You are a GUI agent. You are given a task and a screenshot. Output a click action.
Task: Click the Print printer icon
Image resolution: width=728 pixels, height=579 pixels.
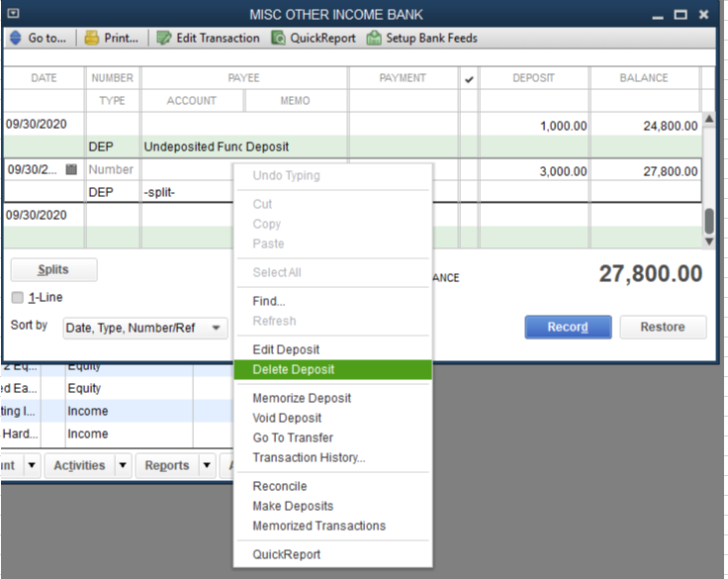pos(91,38)
